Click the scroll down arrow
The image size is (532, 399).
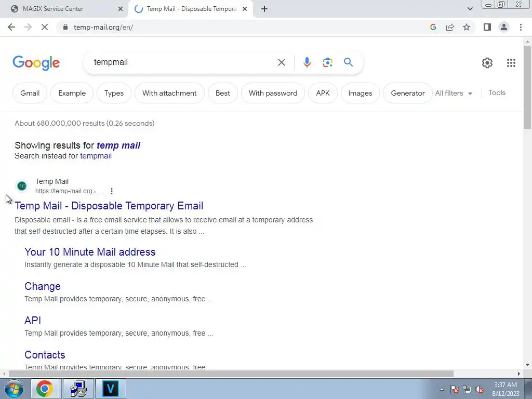point(527,365)
